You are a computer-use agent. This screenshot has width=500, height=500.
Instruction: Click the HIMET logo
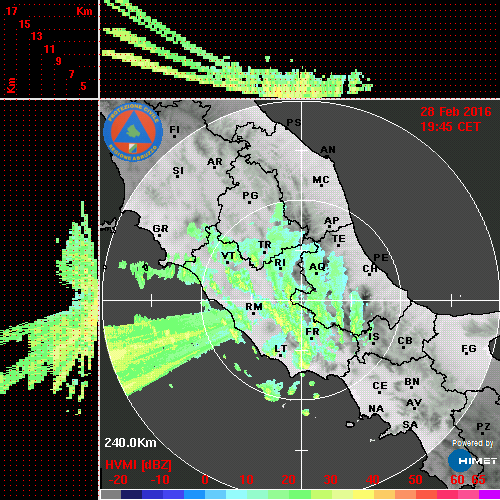tap(472, 461)
